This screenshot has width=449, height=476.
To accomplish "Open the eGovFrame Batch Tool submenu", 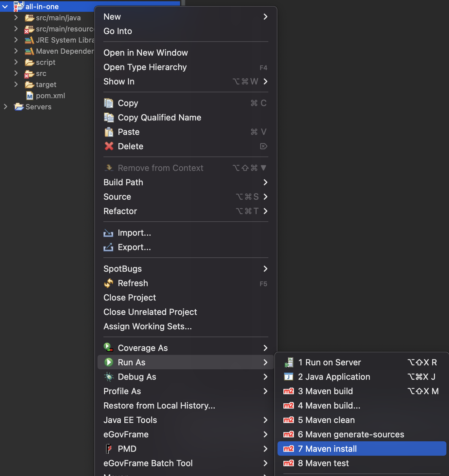I will 186,463.
